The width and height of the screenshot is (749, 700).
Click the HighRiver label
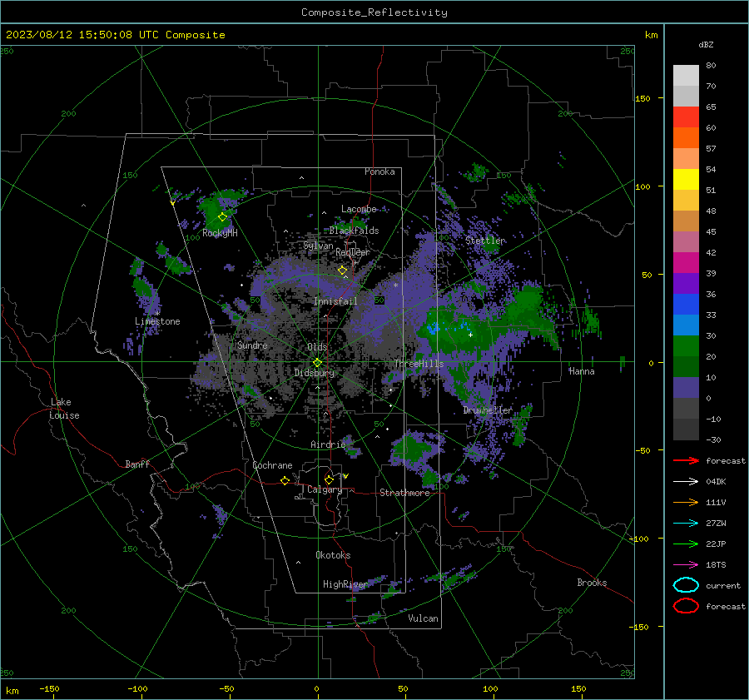click(x=345, y=584)
